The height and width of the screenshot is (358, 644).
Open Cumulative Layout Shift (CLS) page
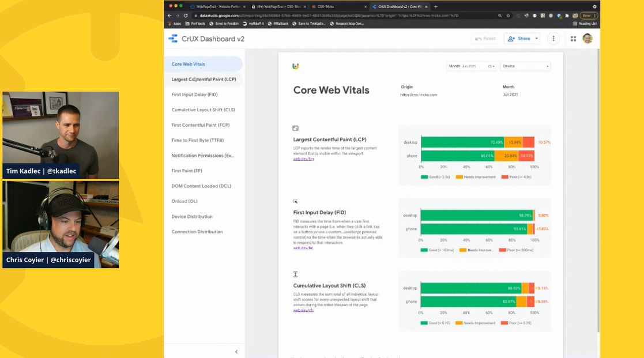pos(204,110)
